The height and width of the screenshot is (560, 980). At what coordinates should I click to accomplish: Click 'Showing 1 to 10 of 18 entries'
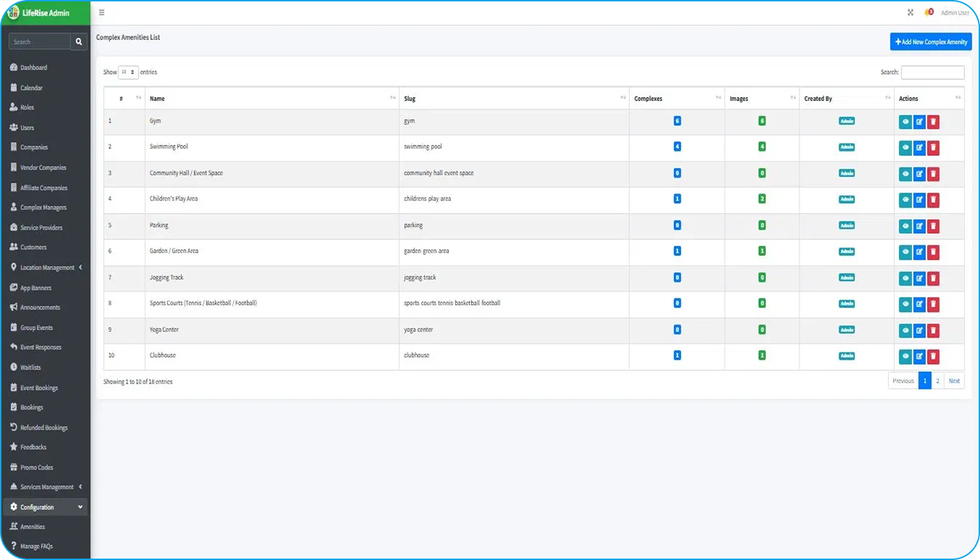(x=138, y=382)
